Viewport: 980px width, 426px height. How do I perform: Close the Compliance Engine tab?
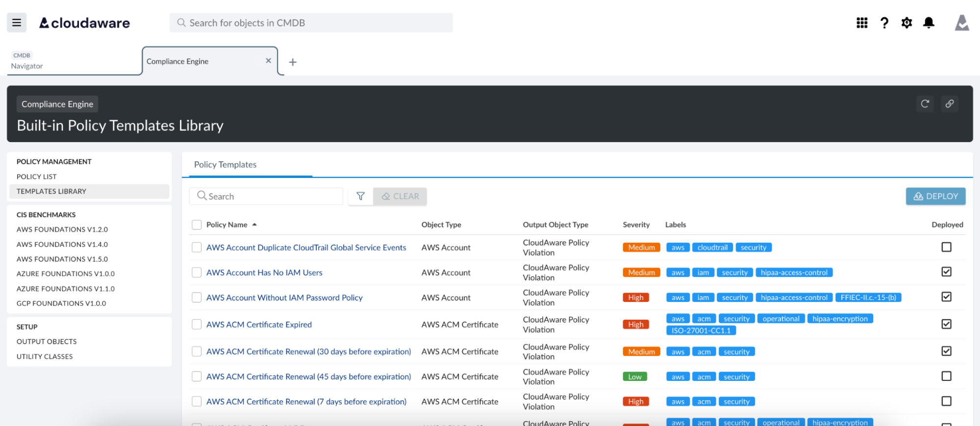click(x=268, y=61)
